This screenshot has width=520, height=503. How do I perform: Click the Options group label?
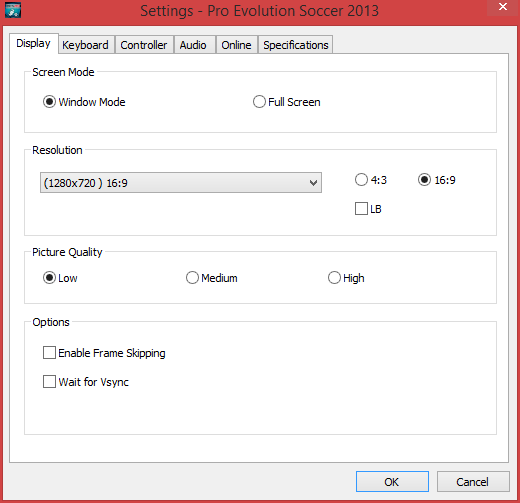51,322
